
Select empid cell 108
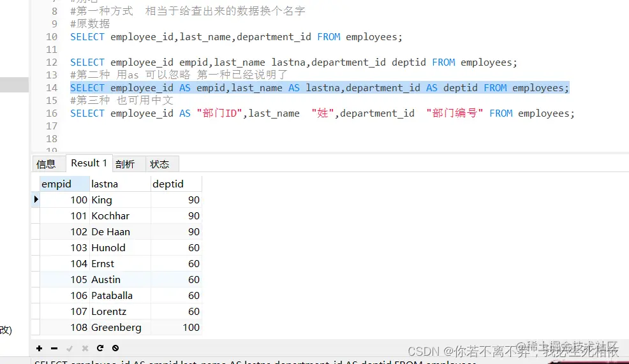pyautogui.click(x=64, y=328)
